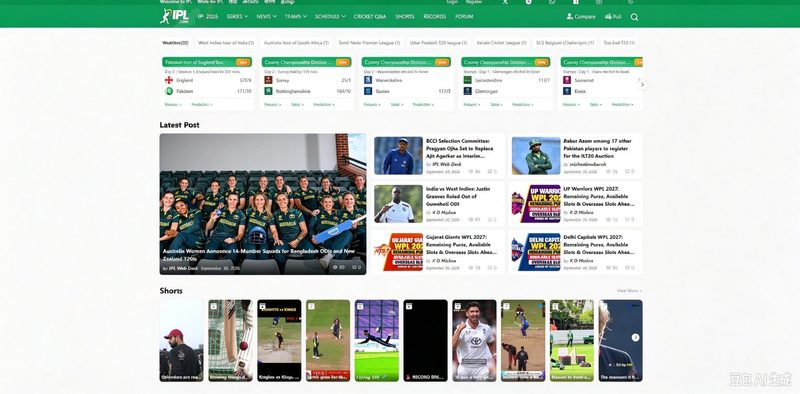This screenshot has height=394, width=800.
Task: Click the Compare person icon
Action: click(x=570, y=16)
